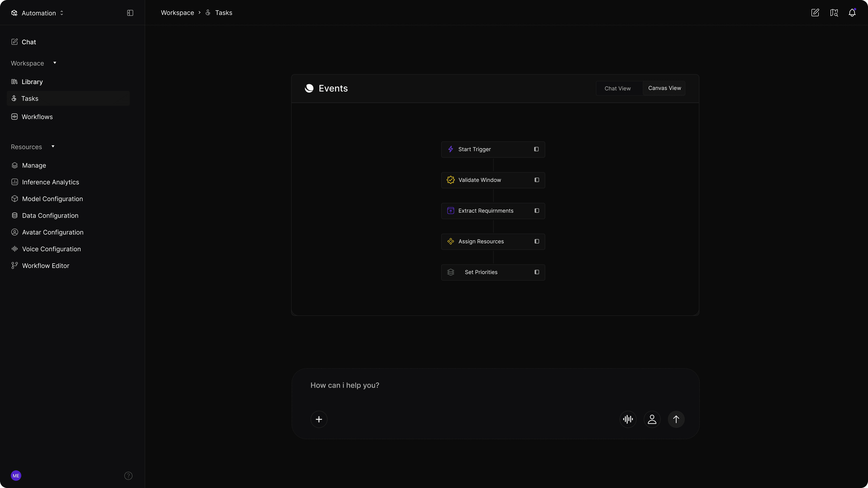The image size is (868, 488).
Task: Collapse the Resources section arrow
Action: pyautogui.click(x=53, y=146)
